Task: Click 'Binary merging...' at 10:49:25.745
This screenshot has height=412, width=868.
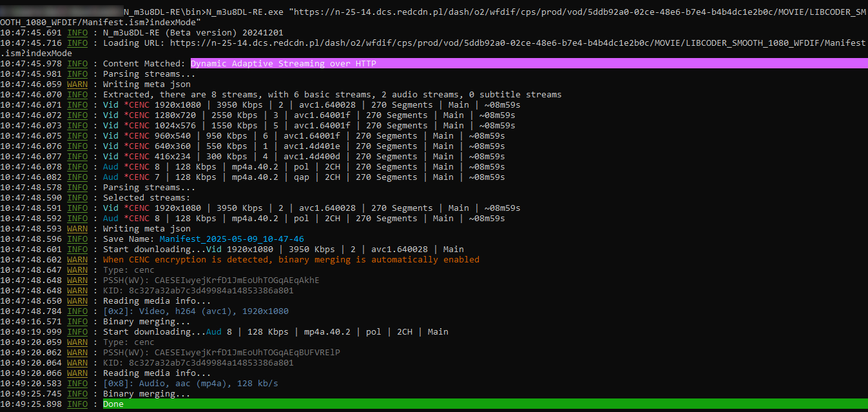Action: tap(147, 394)
